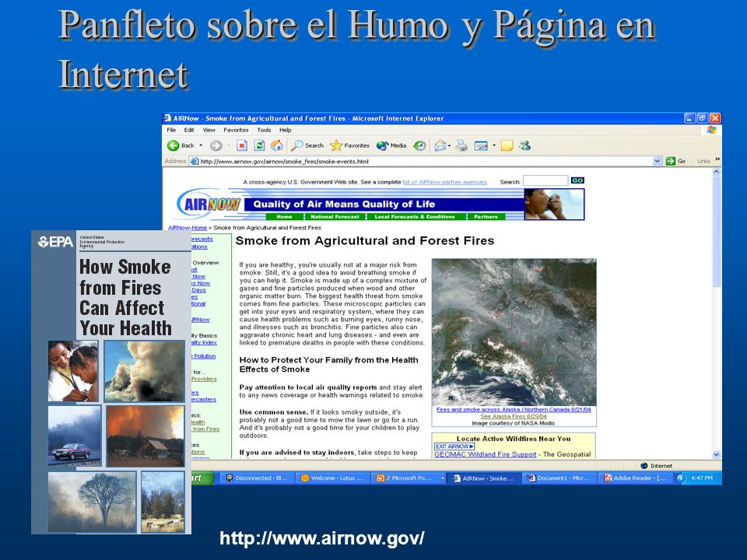Click AIRNow - Smoke taskbar button
Image resolution: width=747 pixels, height=560 pixels.
point(483,478)
